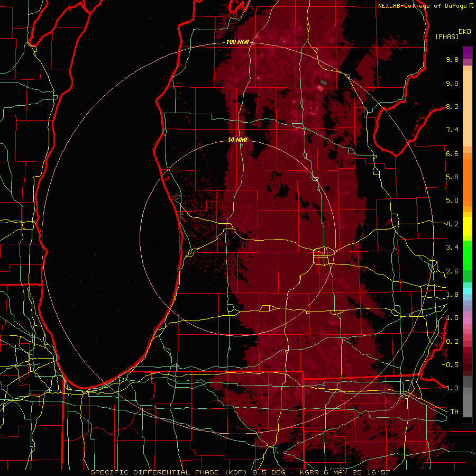Click the 5.8 scale value

pos(452,177)
